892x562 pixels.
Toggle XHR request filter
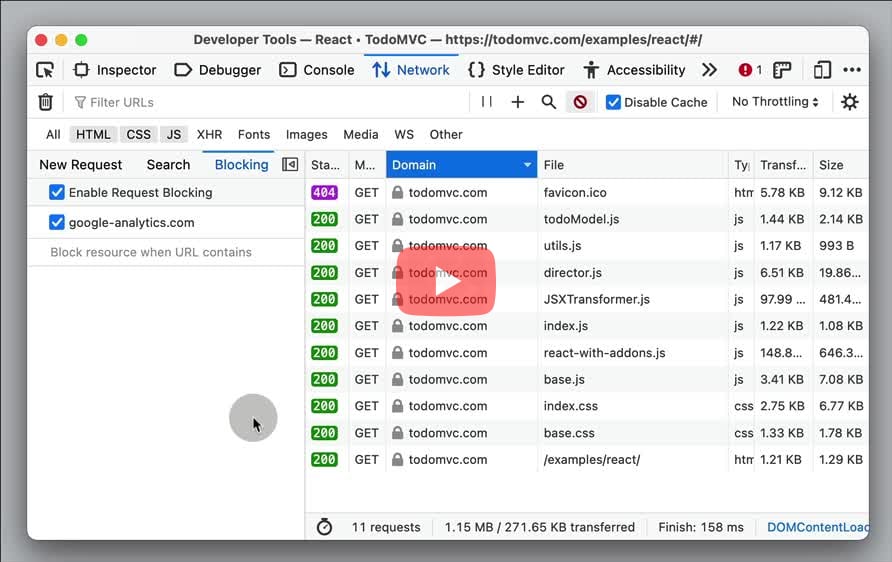[x=209, y=135]
